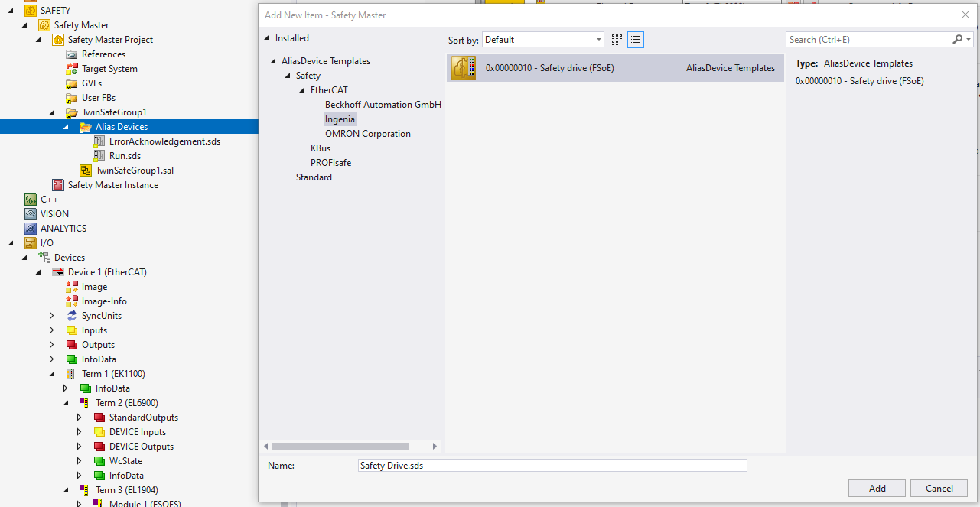Viewport: 980px width, 507px height.
Task: Collapse the EtherCAT template node
Action: [302, 90]
